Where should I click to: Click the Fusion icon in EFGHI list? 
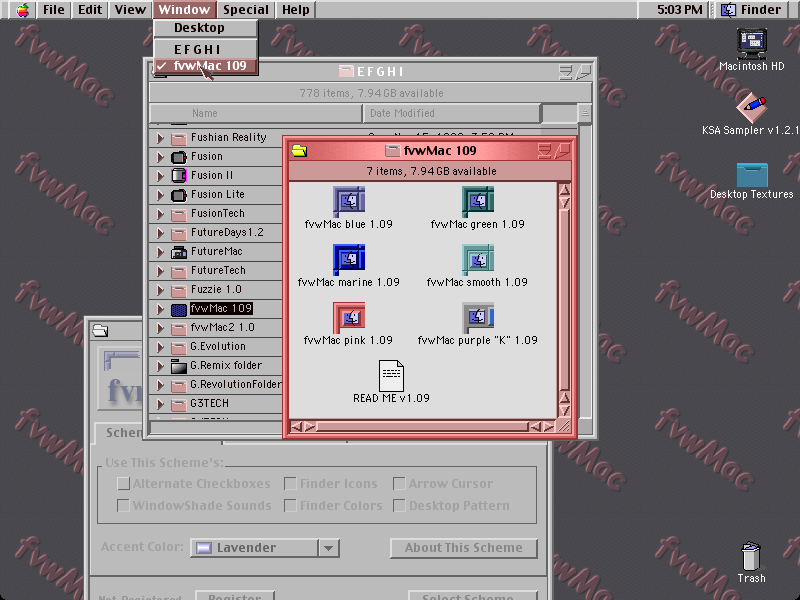tap(179, 157)
